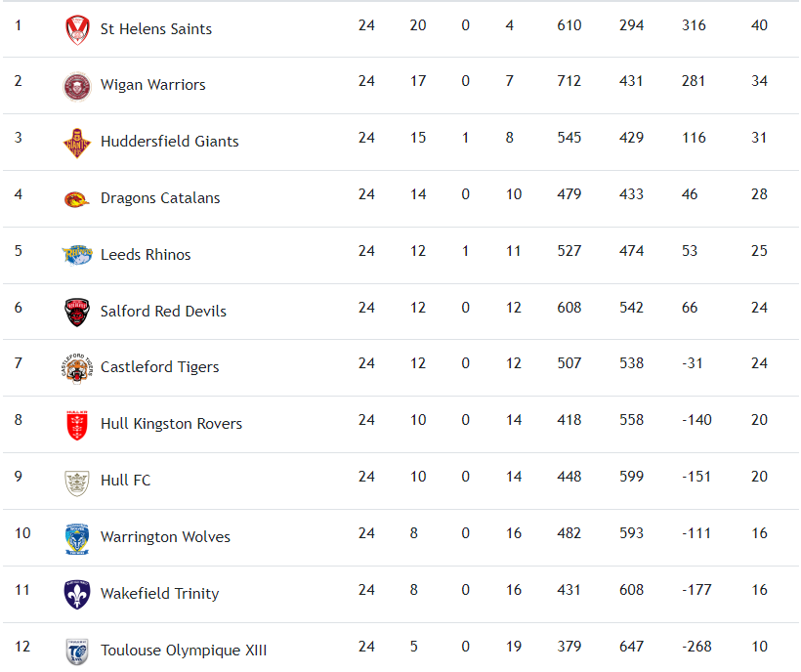This screenshot has height=672, width=801.
Task: Click the Hull Kingston Rovers shield icon
Action: pos(76,425)
